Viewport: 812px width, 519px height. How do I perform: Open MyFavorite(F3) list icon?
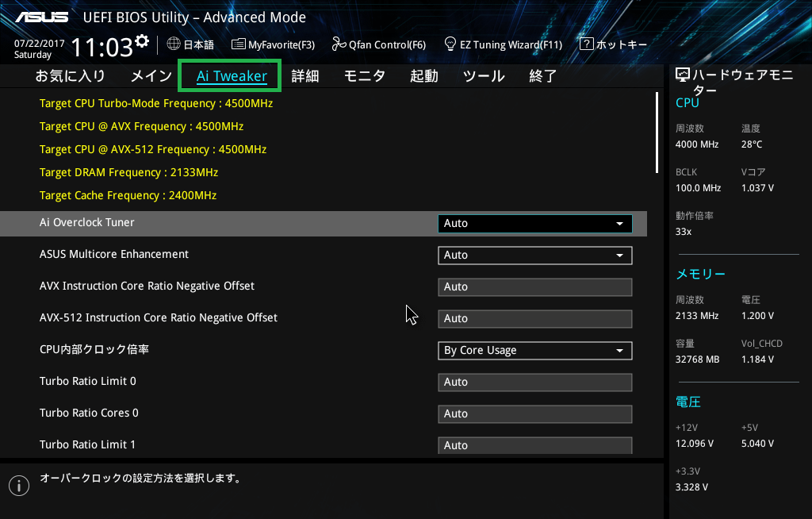(238, 44)
